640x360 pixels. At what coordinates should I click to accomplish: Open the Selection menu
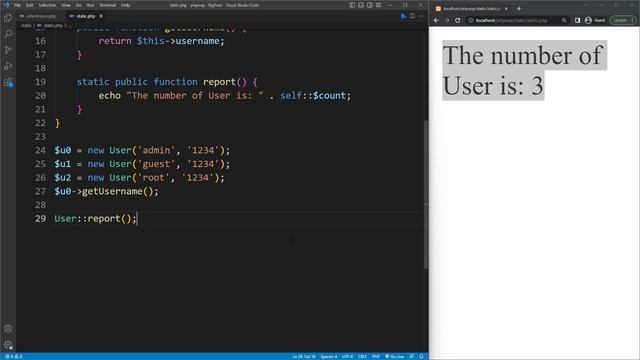(x=47, y=5)
